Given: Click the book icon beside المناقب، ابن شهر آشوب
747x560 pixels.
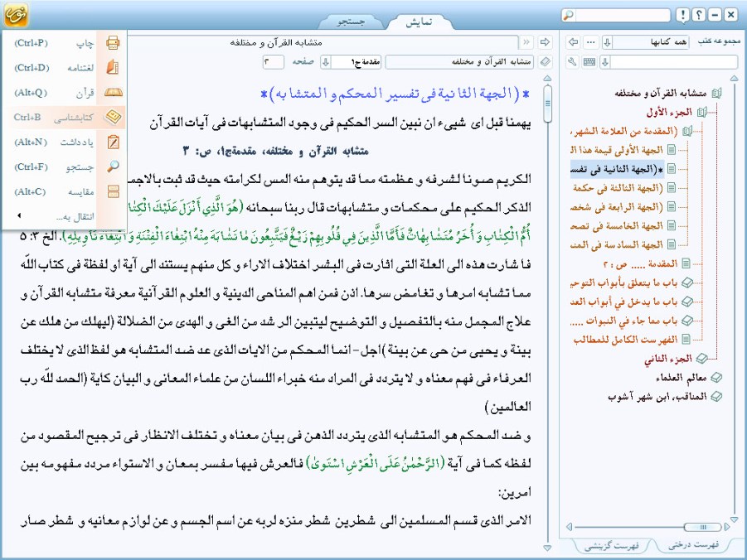Looking at the screenshot, I should point(716,397).
